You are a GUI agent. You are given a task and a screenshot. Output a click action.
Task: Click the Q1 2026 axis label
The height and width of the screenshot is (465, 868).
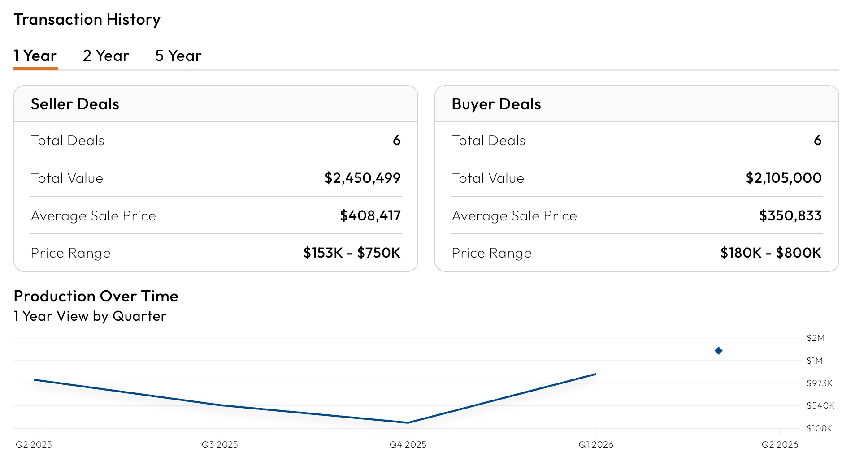point(596,444)
